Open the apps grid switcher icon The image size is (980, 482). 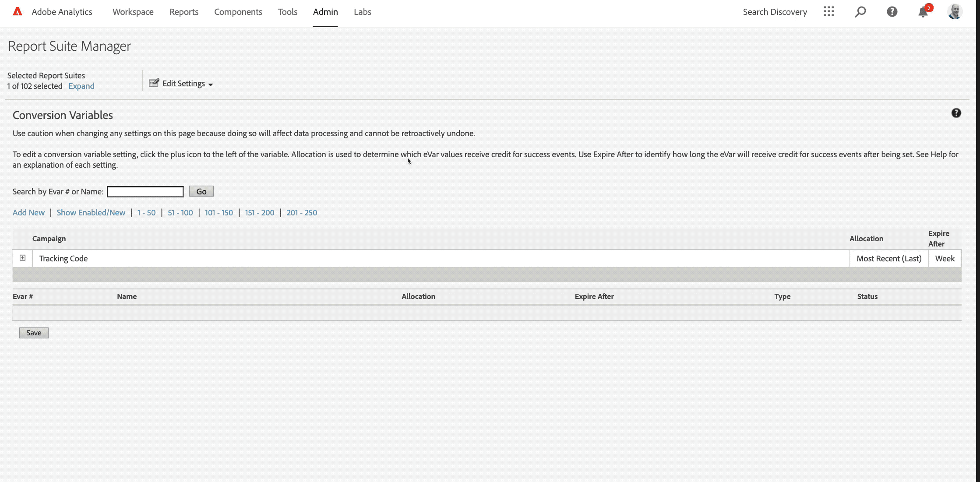(x=828, y=12)
